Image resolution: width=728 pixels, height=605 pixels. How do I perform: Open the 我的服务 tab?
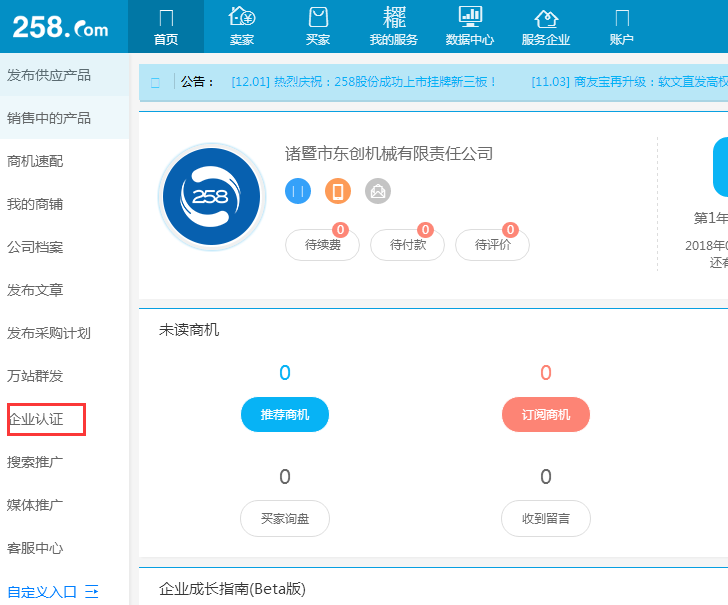(394, 27)
